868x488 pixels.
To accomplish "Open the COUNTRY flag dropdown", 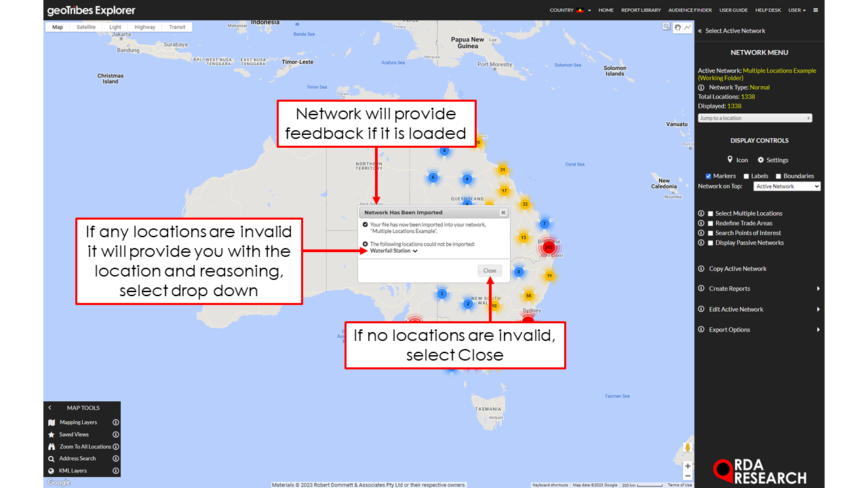I will [570, 10].
